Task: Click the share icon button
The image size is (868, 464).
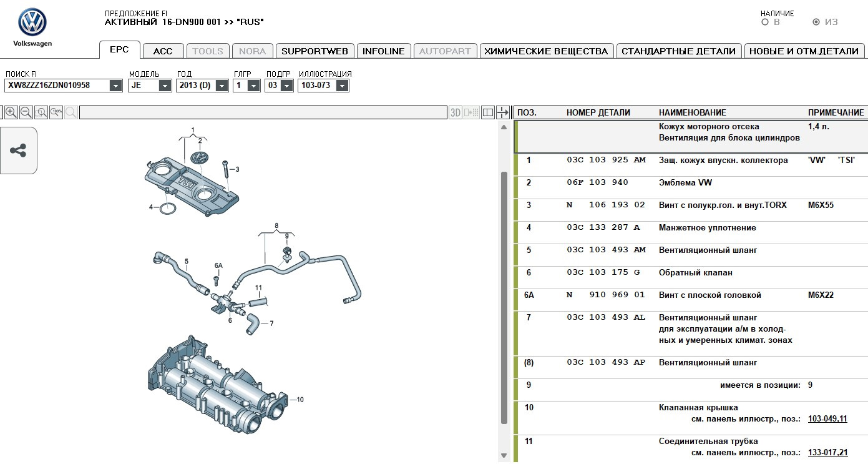Action: click(x=18, y=151)
